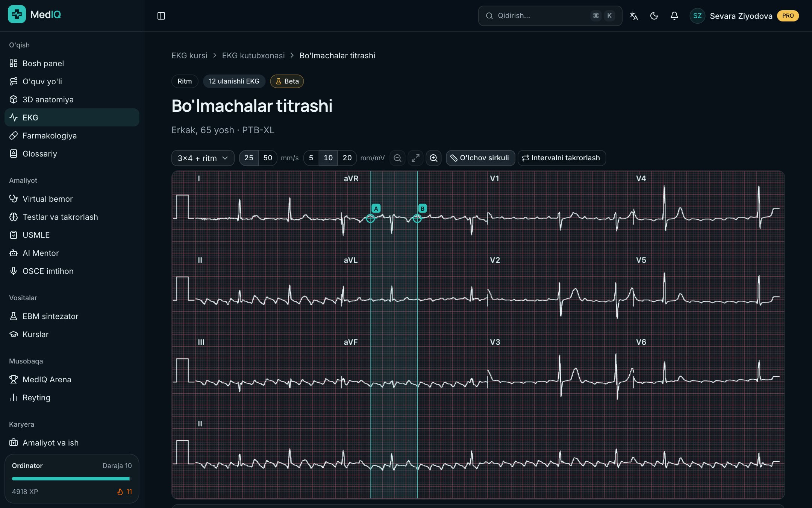Start OSCE imtihon
This screenshot has width=812, height=508.
pos(72,271)
